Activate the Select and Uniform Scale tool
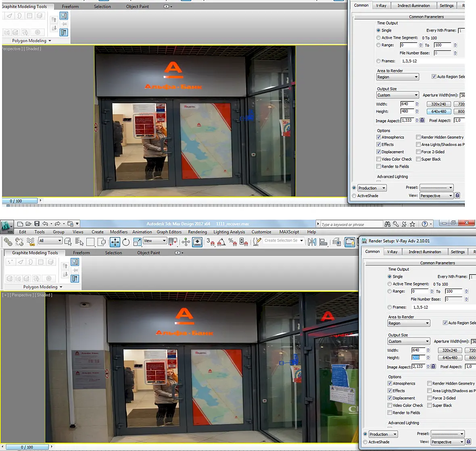476x451 pixels. [137, 242]
